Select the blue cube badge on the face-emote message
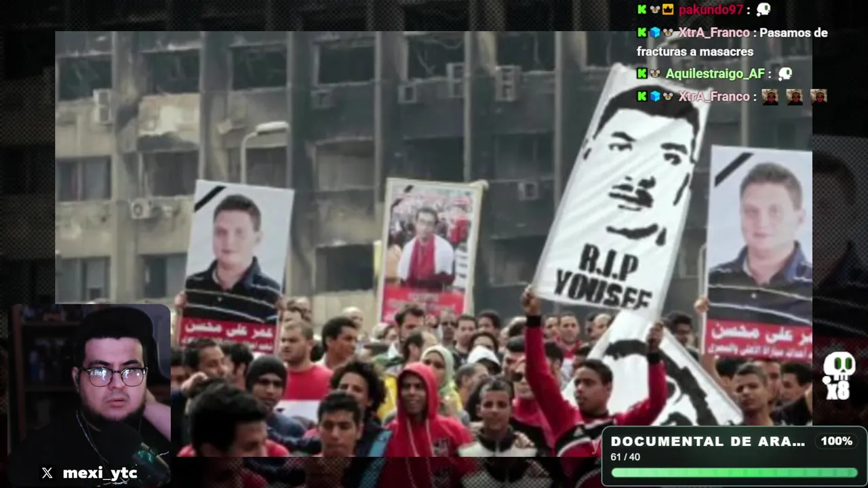 655,96
